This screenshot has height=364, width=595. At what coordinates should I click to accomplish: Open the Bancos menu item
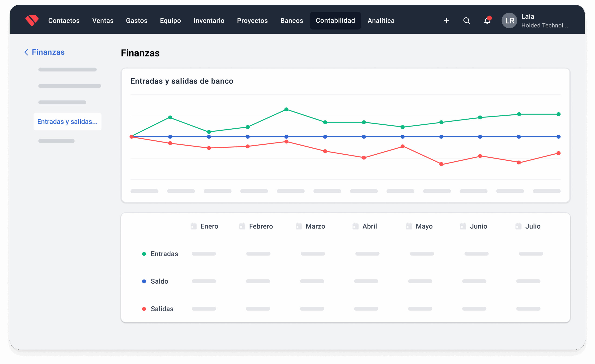click(291, 21)
